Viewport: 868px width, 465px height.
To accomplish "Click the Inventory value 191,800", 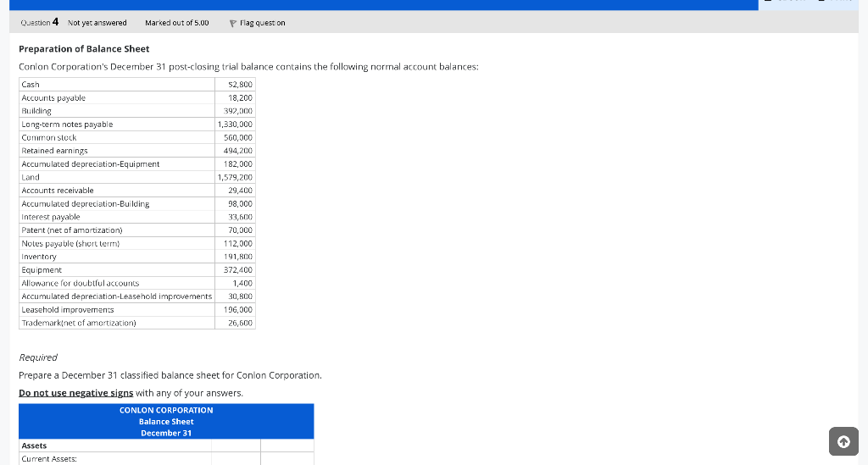I will [x=238, y=257].
